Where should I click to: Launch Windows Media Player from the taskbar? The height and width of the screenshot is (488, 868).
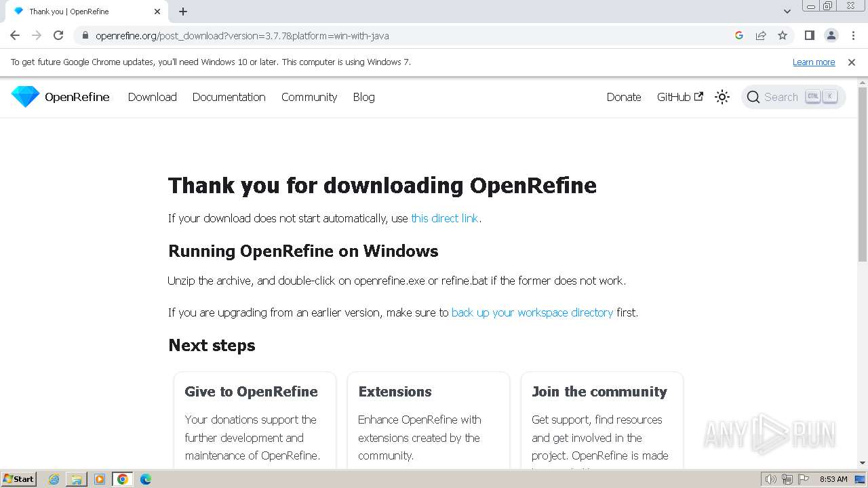point(100,479)
